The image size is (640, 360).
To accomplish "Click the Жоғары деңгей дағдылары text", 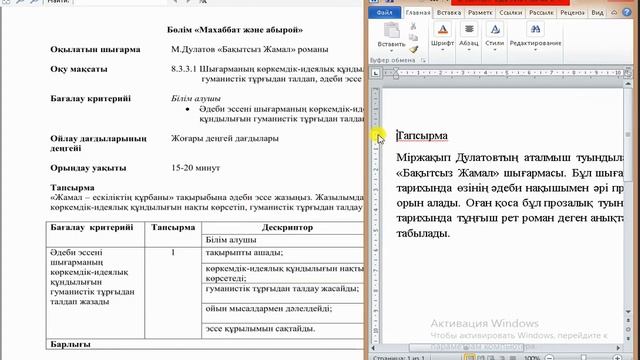I will 225,138.
